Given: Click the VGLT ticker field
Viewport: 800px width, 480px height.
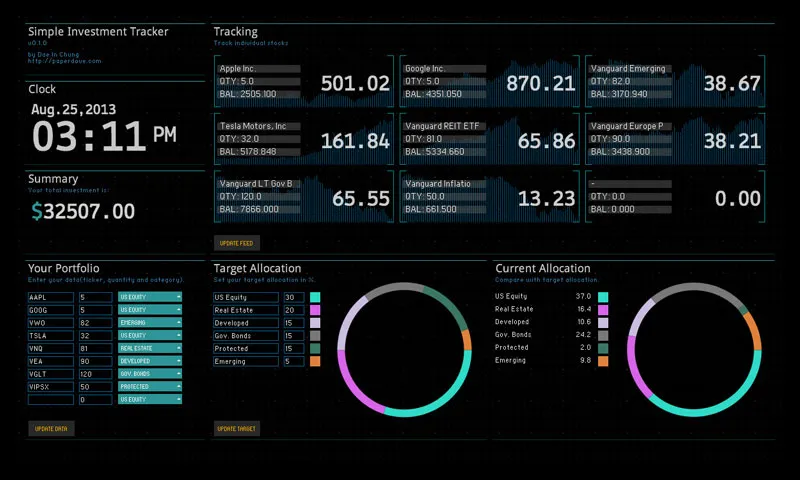Looking at the screenshot, I should [51, 373].
